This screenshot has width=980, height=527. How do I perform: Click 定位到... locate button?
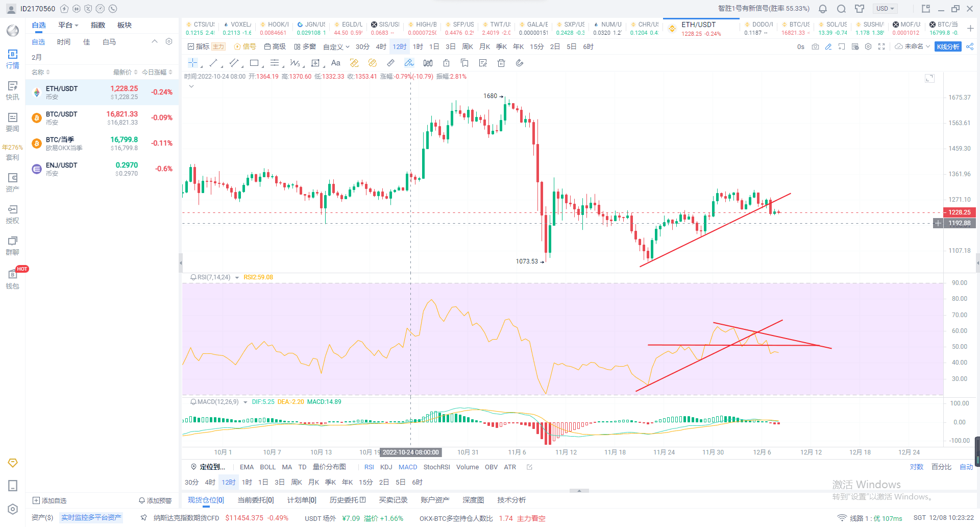[x=208, y=467]
